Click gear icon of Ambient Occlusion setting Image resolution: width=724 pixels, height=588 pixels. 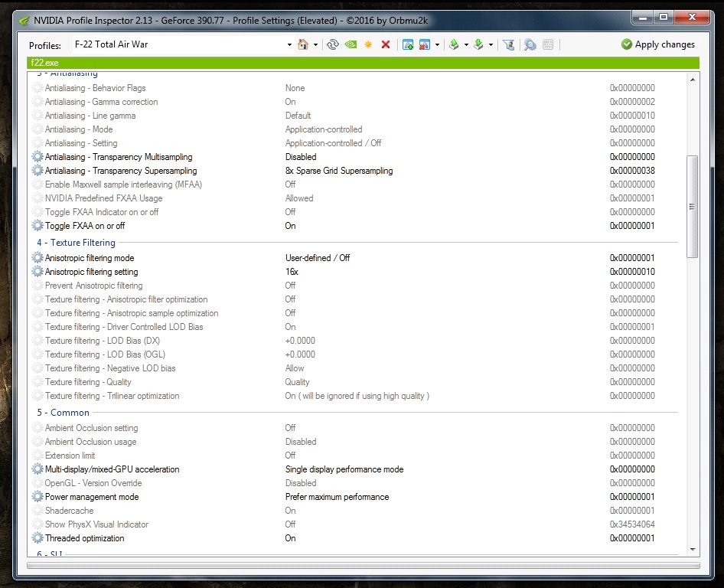[x=38, y=428]
